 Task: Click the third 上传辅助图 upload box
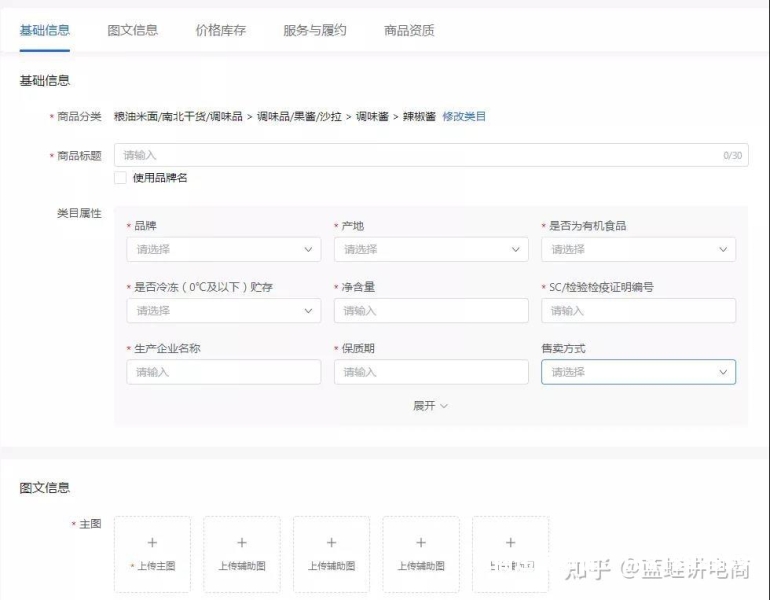[420, 554]
